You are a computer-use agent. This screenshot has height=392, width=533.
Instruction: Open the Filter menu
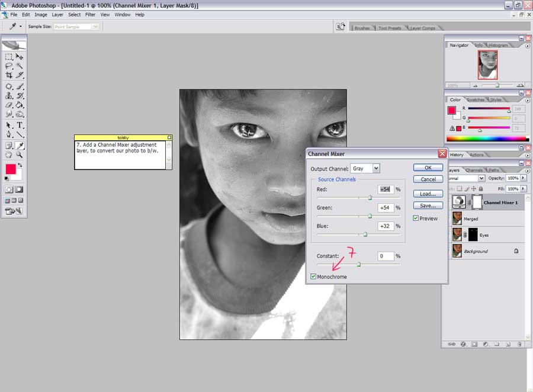90,14
